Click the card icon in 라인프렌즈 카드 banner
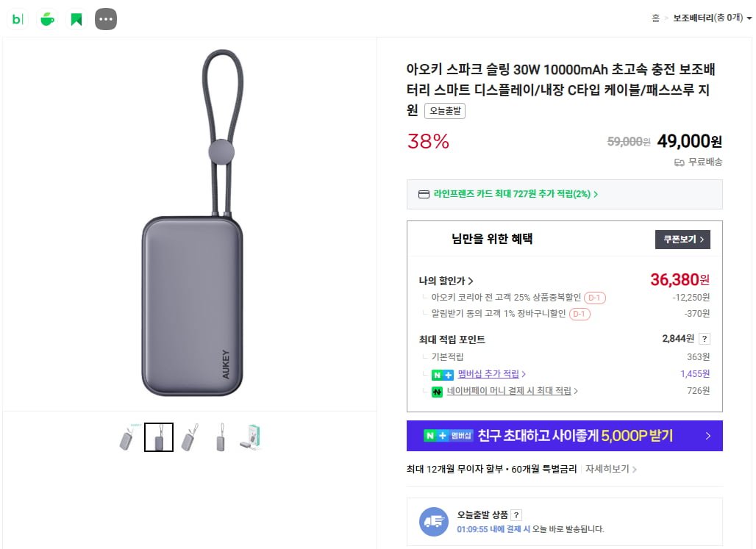756x549 pixels. (x=424, y=195)
